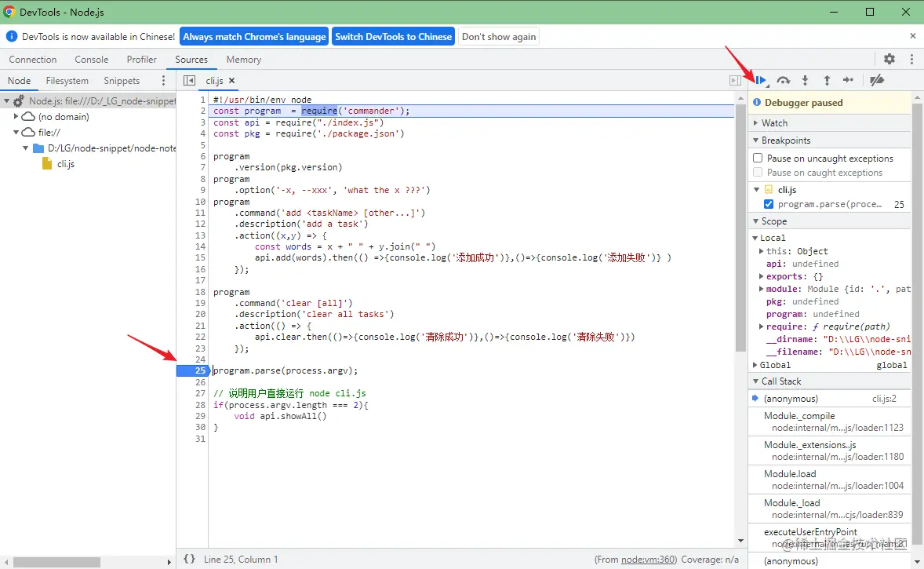Switch to the Console tab
The width and height of the screenshot is (924, 569).
91,60
